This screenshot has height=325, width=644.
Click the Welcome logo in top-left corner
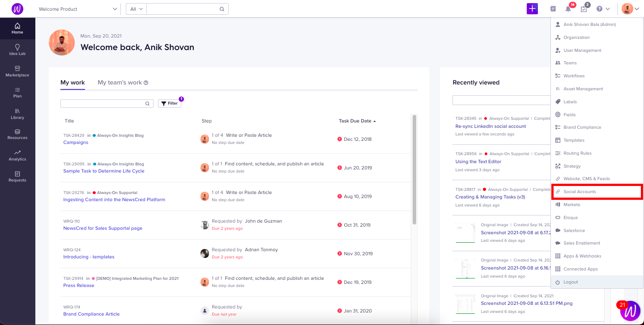tap(17, 8)
